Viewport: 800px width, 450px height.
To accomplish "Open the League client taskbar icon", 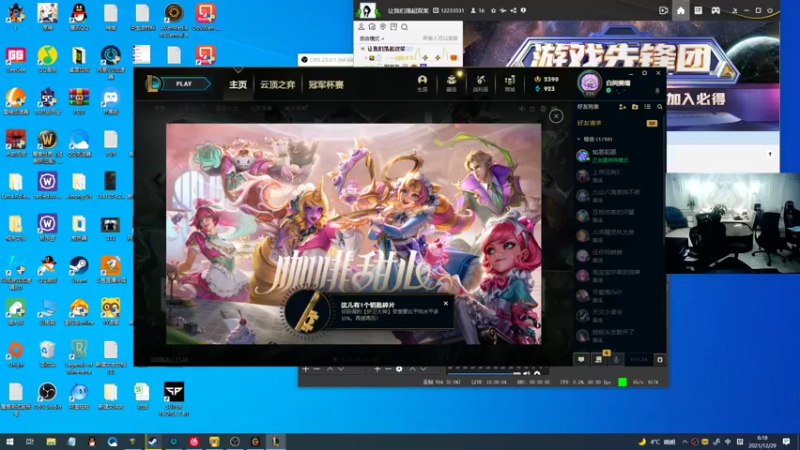I will (276, 441).
